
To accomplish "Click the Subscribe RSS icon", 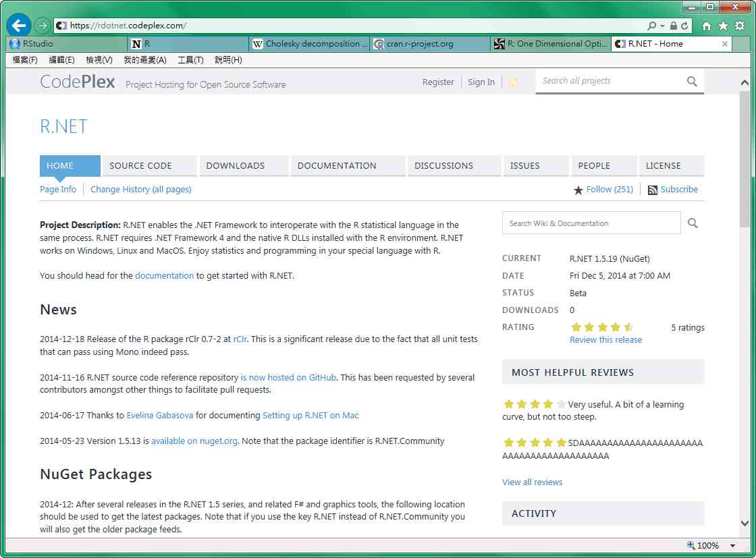I will point(652,190).
